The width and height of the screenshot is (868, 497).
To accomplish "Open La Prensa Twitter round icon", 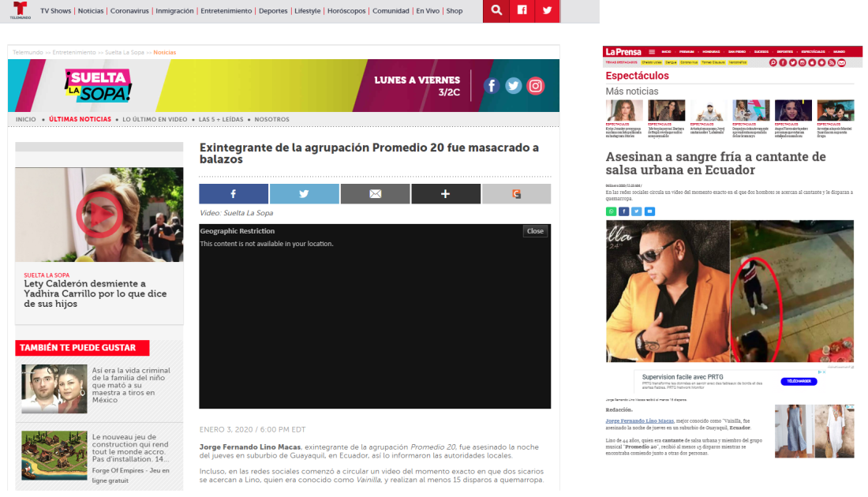I will point(793,62).
